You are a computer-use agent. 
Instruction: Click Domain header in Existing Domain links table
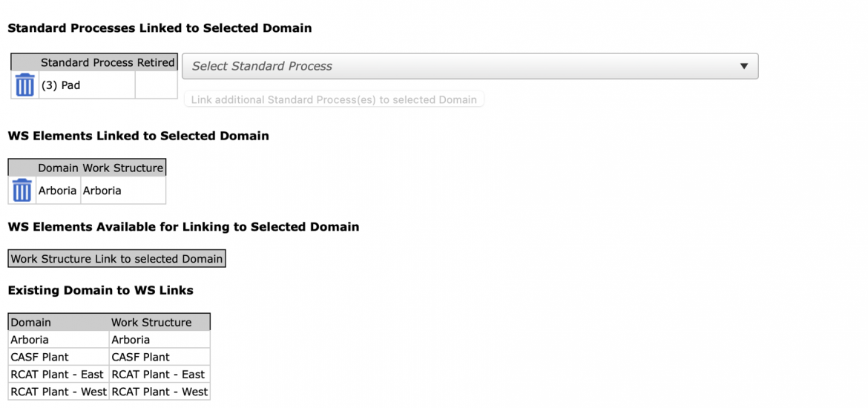(59, 322)
